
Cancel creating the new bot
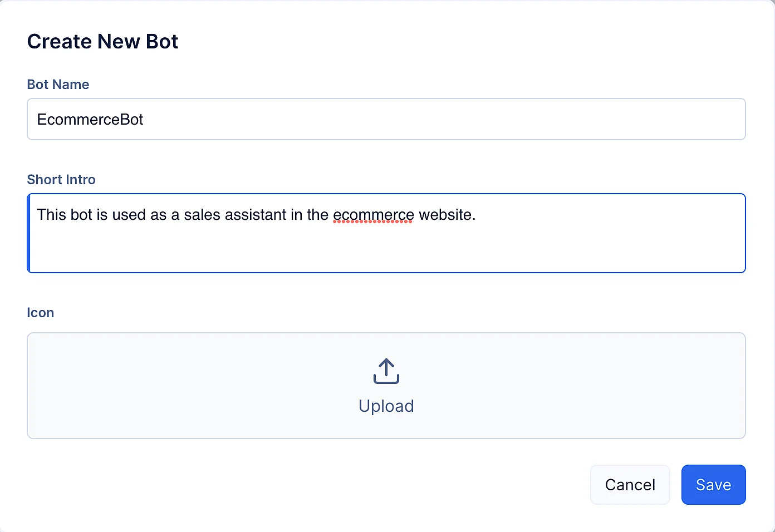click(630, 485)
